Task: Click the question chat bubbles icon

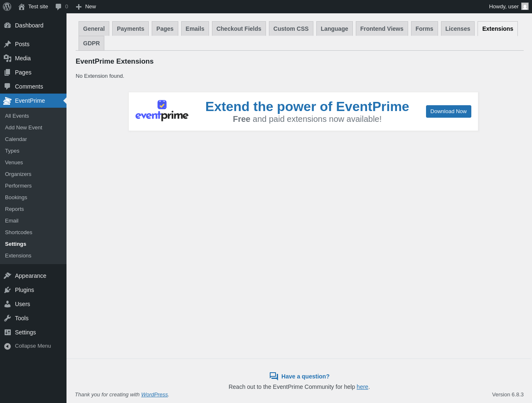Action: [x=274, y=376]
